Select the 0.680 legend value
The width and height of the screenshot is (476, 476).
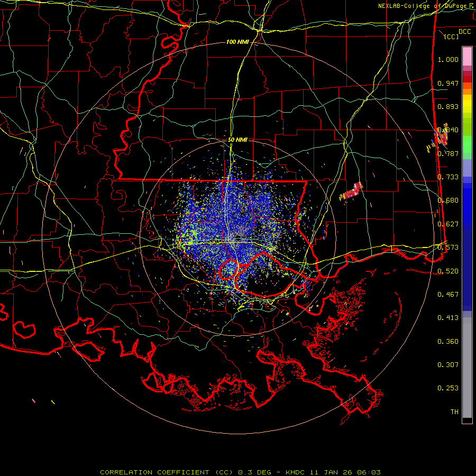448,200
